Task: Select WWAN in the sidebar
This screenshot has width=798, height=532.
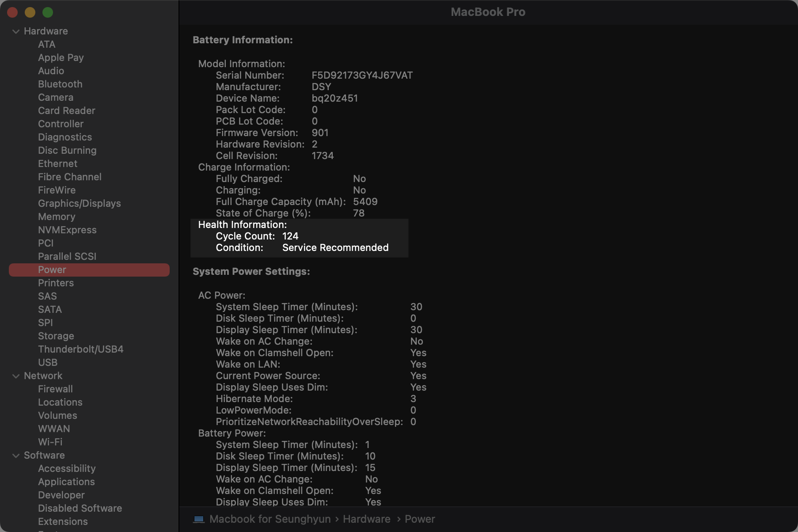Action: (x=54, y=429)
